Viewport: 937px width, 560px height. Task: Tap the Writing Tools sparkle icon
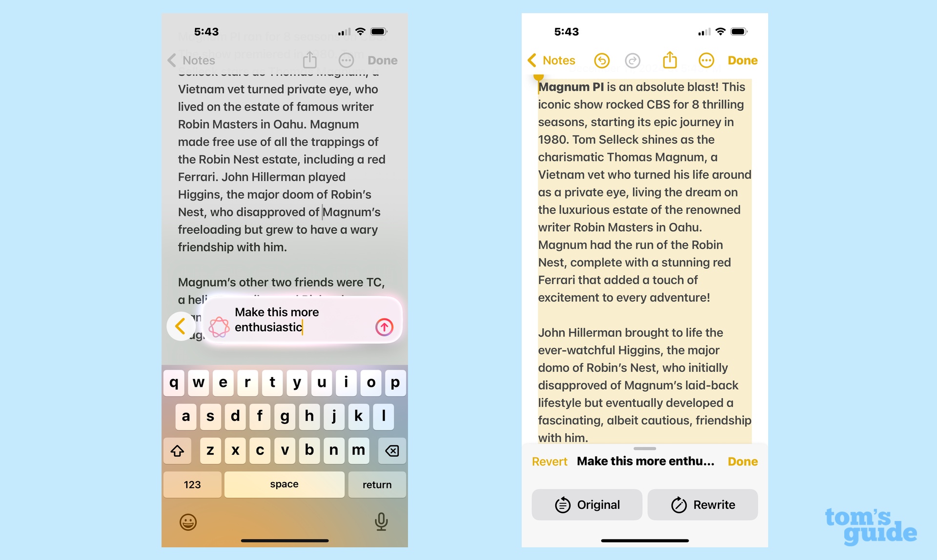pyautogui.click(x=218, y=327)
